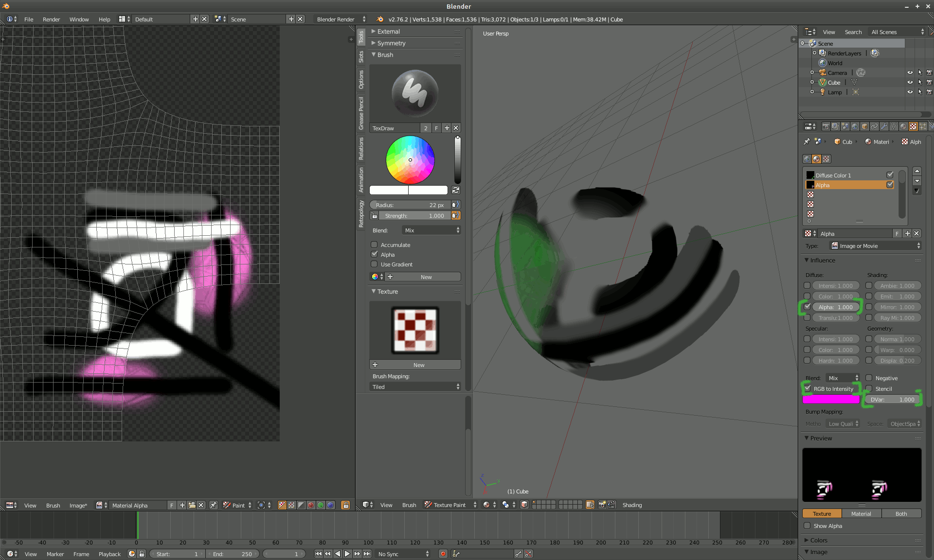
Task: Pick a color on the brush color wheel
Action: tap(410, 160)
